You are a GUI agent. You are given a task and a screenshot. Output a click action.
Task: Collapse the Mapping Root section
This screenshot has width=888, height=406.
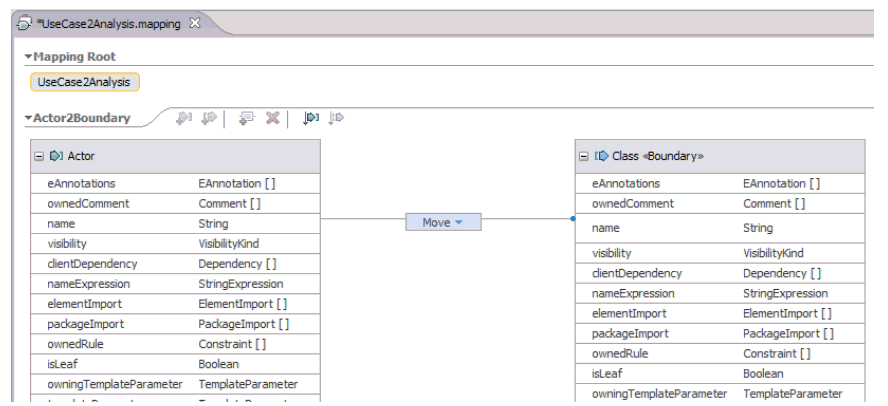click(29, 57)
